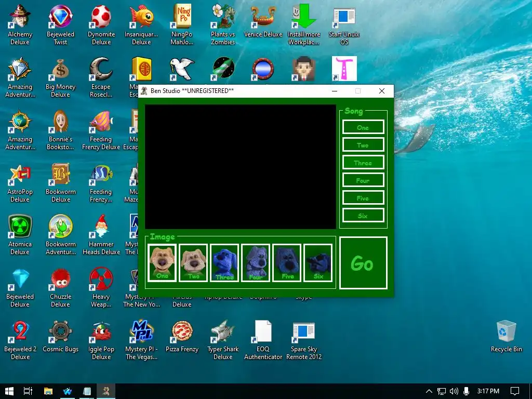Image resolution: width=532 pixels, height=399 pixels.
Task: Select Bejeweled Deluxe diamond icon
Action: 20,287
